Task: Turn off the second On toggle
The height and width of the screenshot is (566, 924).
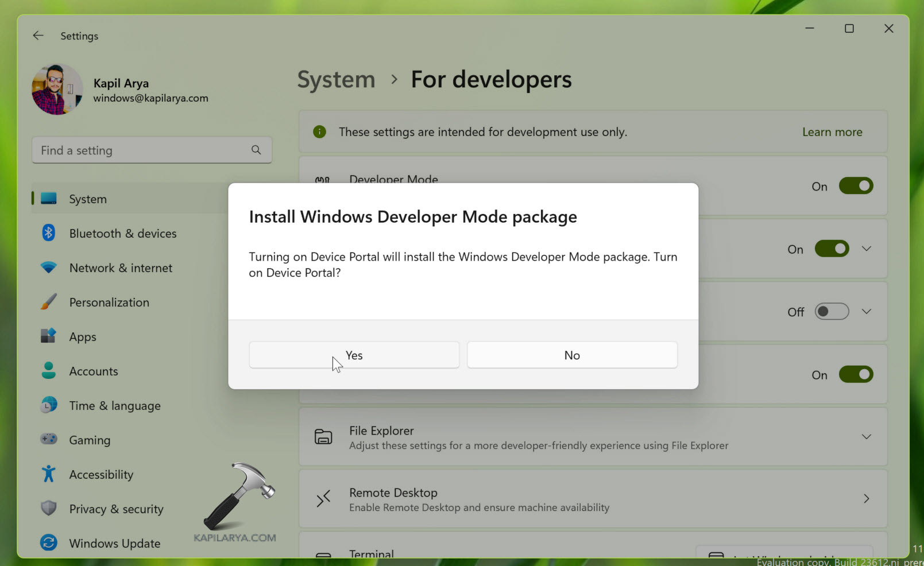Action: click(832, 249)
